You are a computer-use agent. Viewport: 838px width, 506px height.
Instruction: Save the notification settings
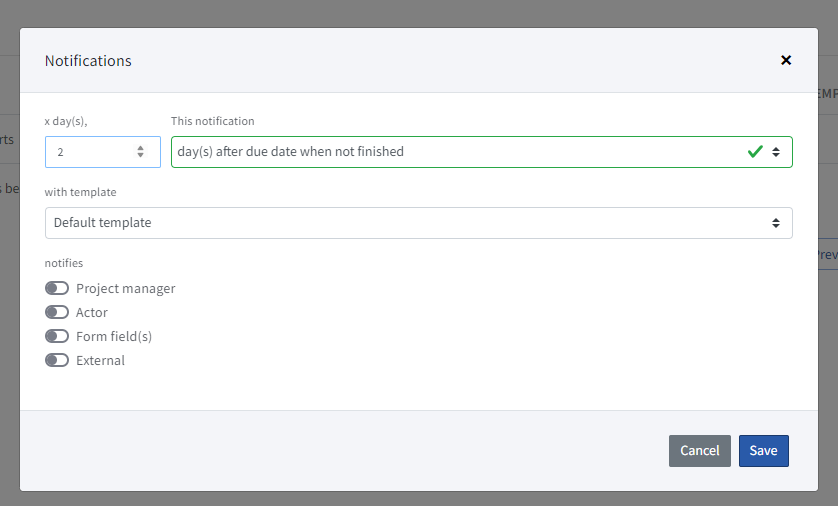[x=763, y=450]
